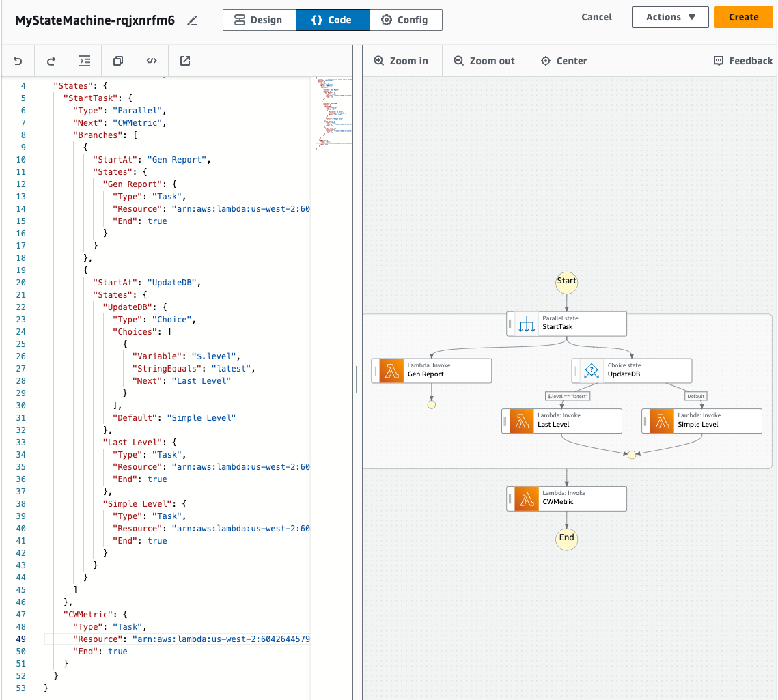Image resolution: width=778 pixels, height=700 pixels.
Task: Click the Gen Report Lambda icon
Action: tap(392, 371)
